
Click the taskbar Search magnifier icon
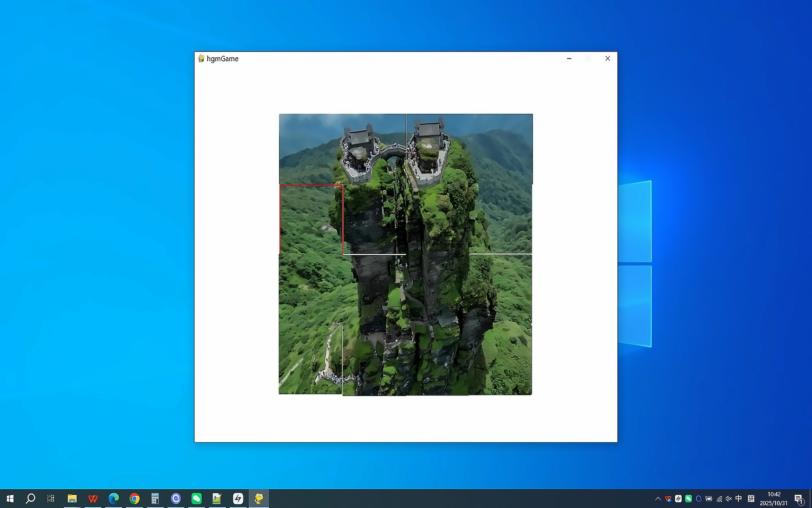30,499
